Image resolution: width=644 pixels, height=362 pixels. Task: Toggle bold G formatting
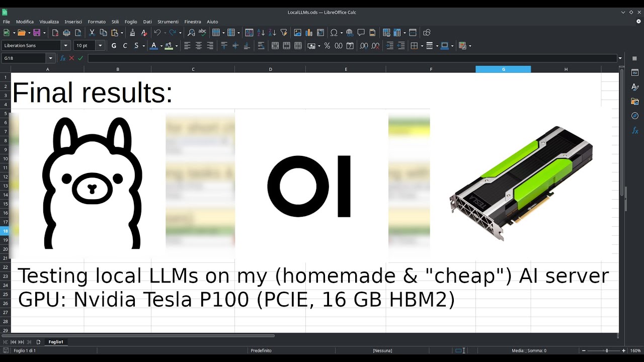pos(114,46)
